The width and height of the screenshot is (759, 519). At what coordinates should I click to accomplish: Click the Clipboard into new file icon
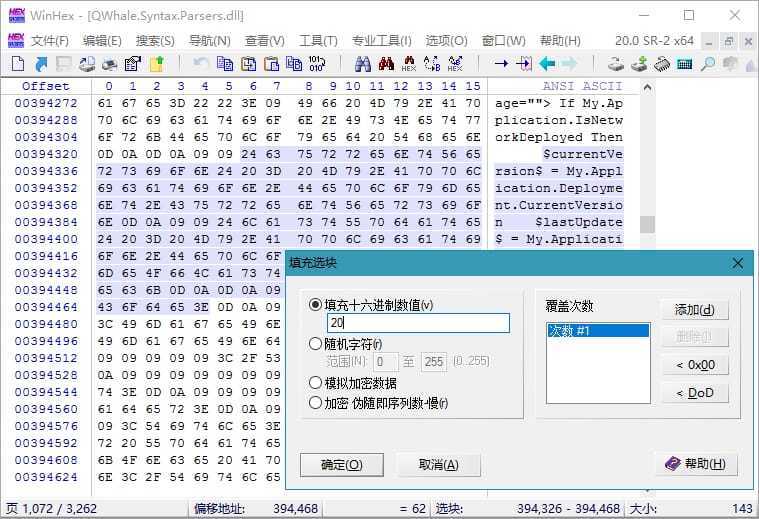click(x=294, y=63)
